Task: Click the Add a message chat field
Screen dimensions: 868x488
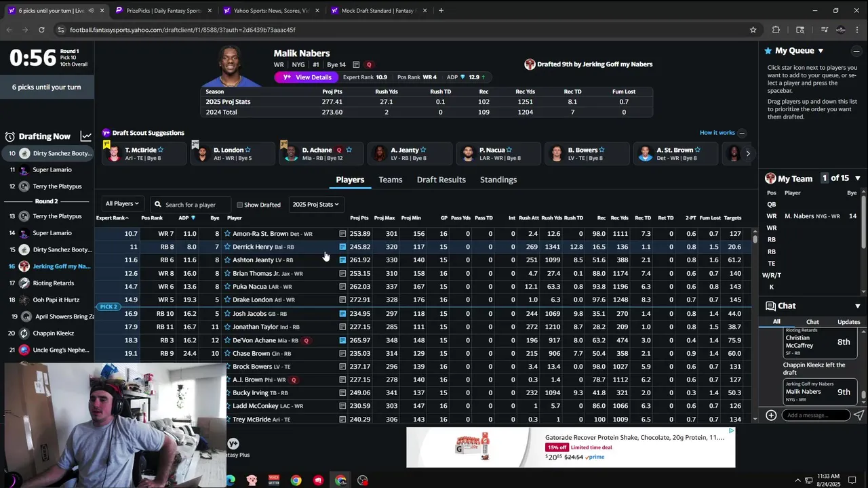Action: pos(815,415)
